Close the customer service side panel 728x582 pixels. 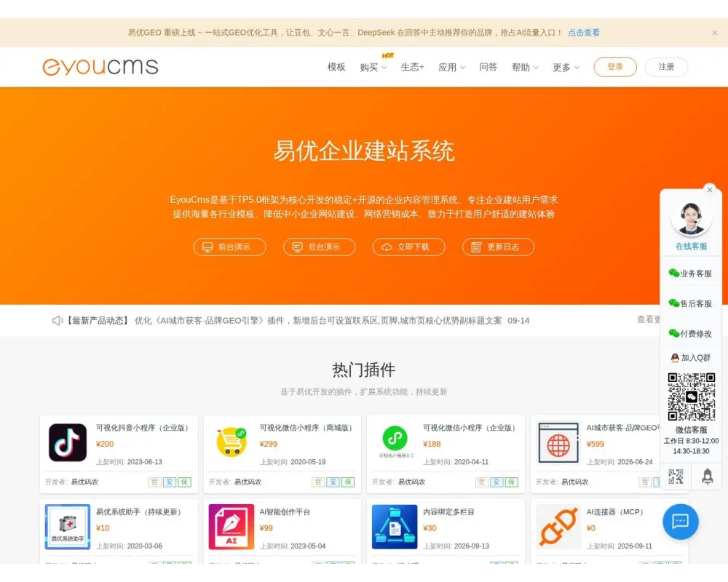tap(709, 189)
